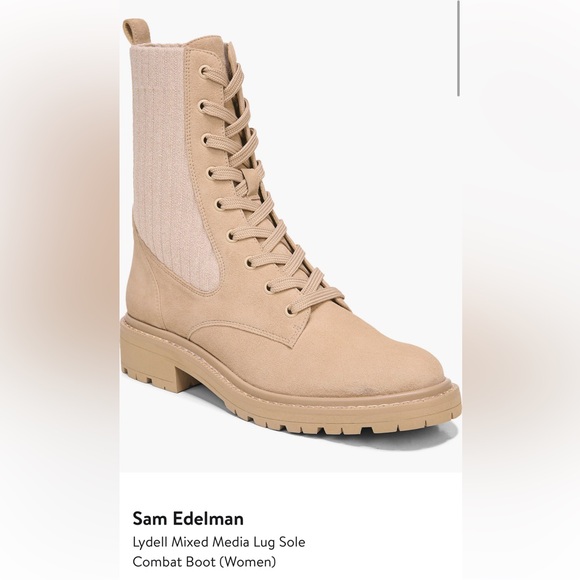Click the topmost lace eyelet
This screenshot has width=580, height=580.
tap(203, 71)
